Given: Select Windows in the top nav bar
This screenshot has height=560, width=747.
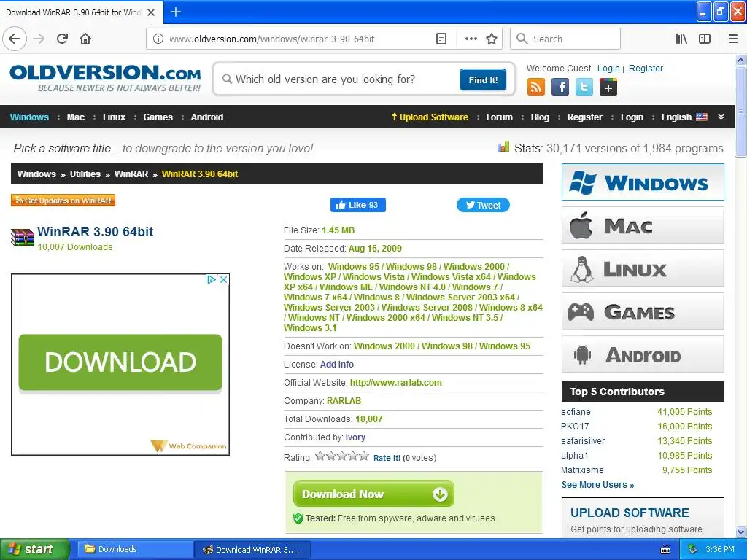Looking at the screenshot, I should (x=29, y=117).
